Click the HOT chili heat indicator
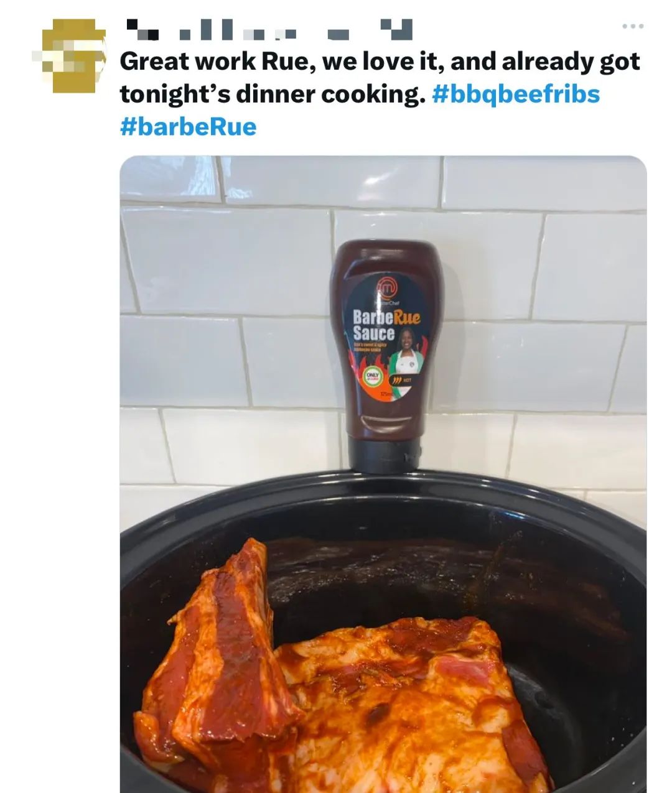Screen dimensions: 672x793 [x=401, y=378]
